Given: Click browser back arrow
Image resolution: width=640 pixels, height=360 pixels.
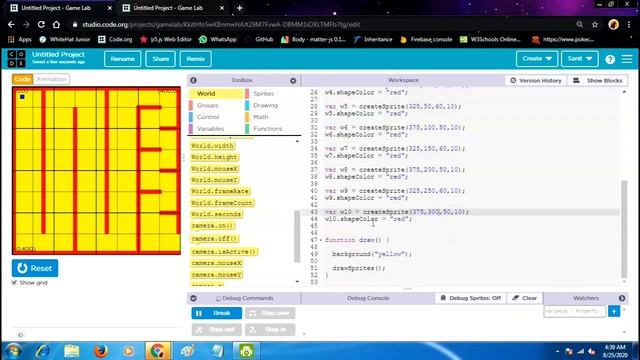Looking at the screenshot, I should coord(11,24).
